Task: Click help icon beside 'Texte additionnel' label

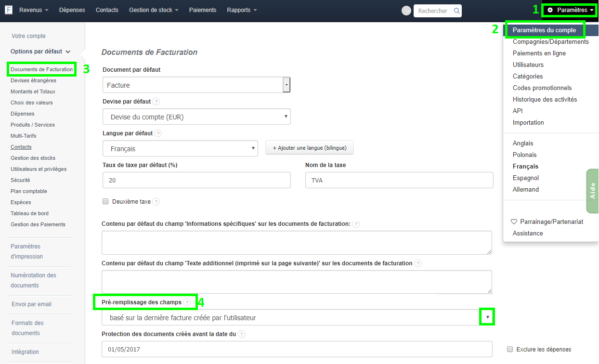Action: [x=418, y=263]
